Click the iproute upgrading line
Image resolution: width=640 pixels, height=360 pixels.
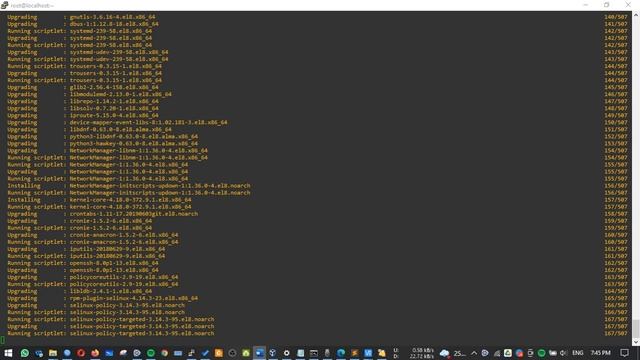83,116
